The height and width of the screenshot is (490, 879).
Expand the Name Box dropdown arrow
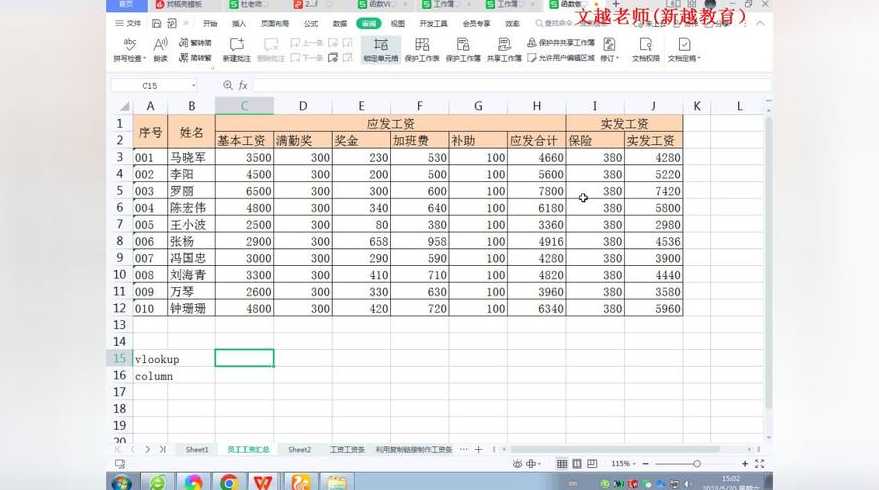193,85
